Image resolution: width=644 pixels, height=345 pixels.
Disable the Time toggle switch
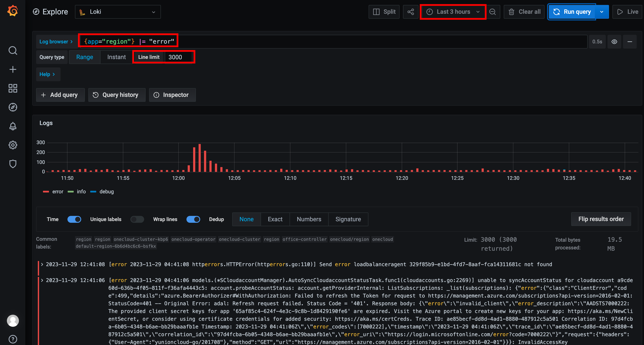point(74,219)
